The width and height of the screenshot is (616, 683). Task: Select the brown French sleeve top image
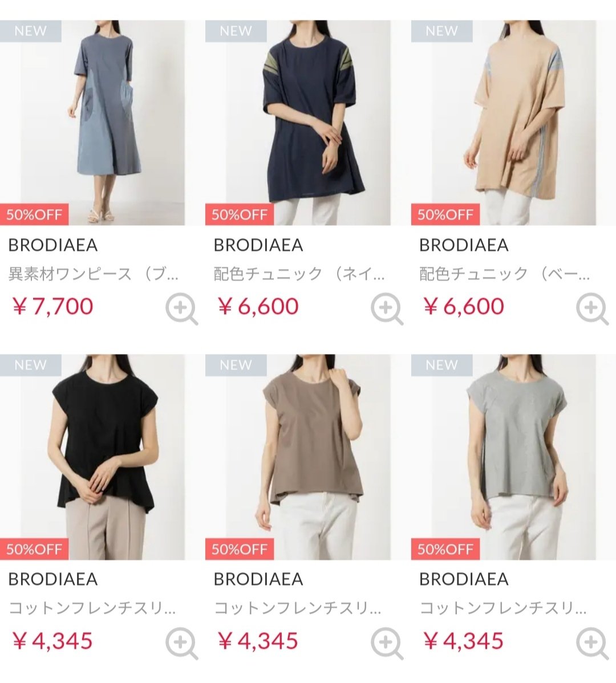[298, 457]
